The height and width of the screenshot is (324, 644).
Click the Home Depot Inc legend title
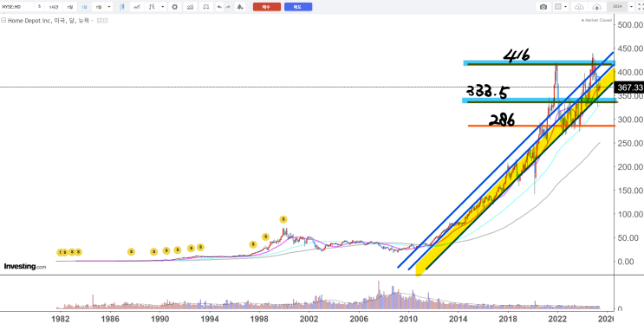(x=49, y=20)
